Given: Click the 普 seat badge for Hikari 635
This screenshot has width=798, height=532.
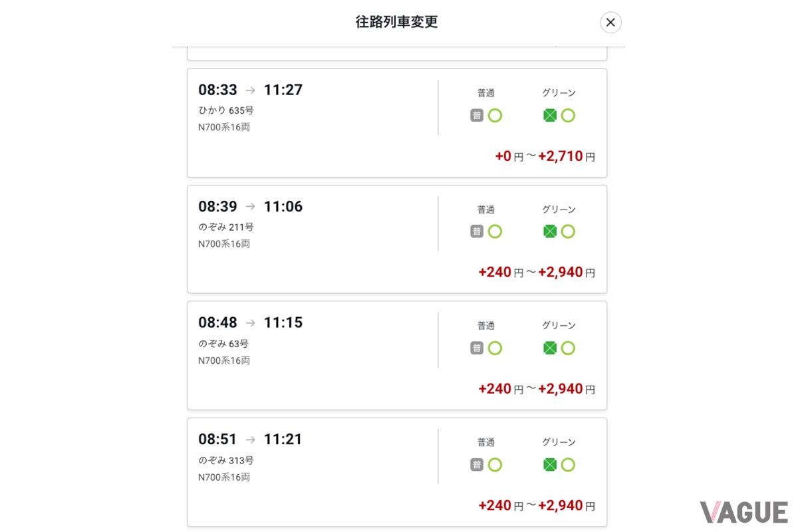Looking at the screenshot, I should 477,115.
